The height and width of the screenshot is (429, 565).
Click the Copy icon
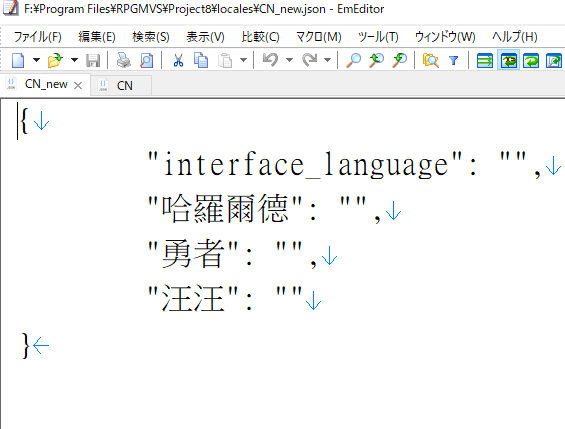pos(201,60)
